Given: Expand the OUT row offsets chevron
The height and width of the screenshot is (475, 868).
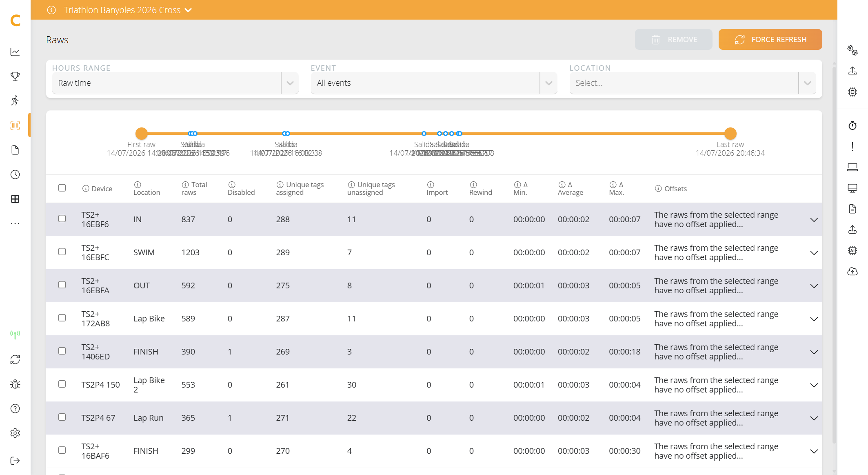Looking at the screenshot, I should [x=814, y=286].
